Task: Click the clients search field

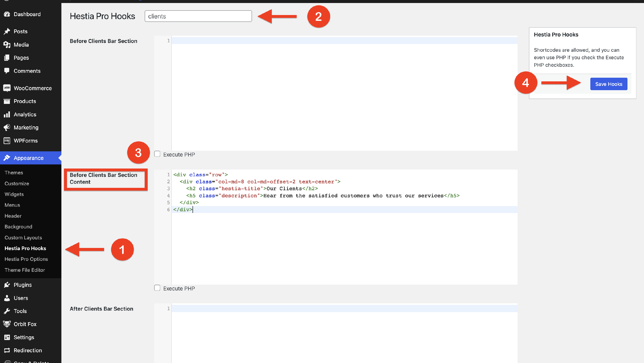Action: point(198,16)
